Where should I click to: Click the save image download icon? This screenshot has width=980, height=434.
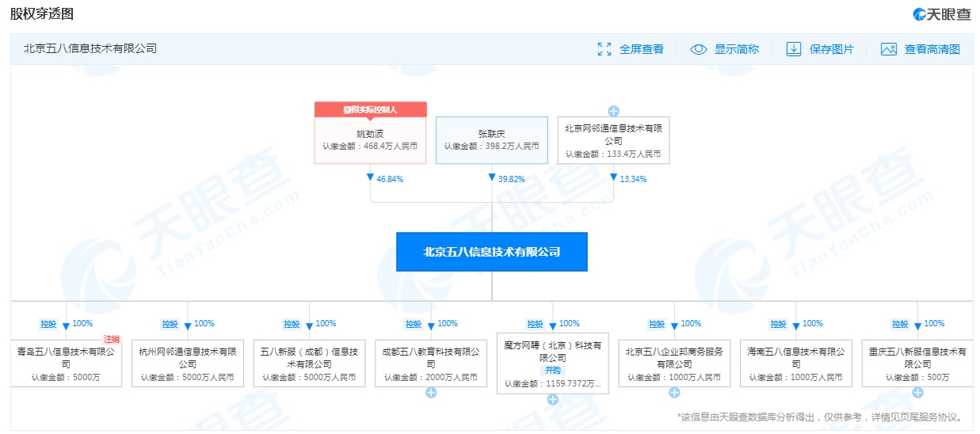pos(793,49)
